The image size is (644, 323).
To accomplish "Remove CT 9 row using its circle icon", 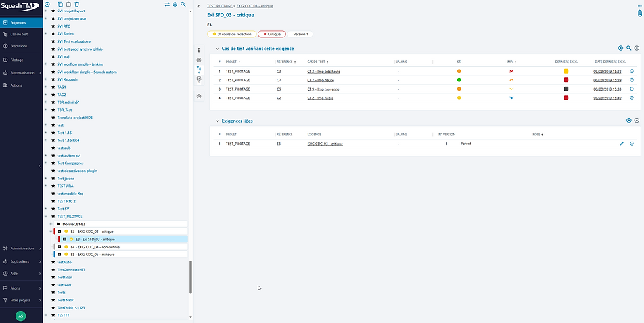I will tap(632, 89).
